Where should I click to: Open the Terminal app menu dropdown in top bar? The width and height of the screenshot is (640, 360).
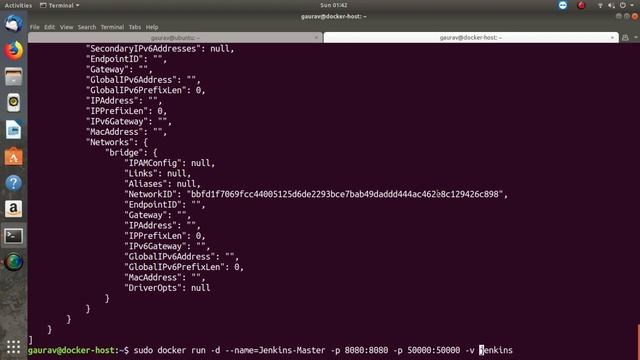click(59, 5)
